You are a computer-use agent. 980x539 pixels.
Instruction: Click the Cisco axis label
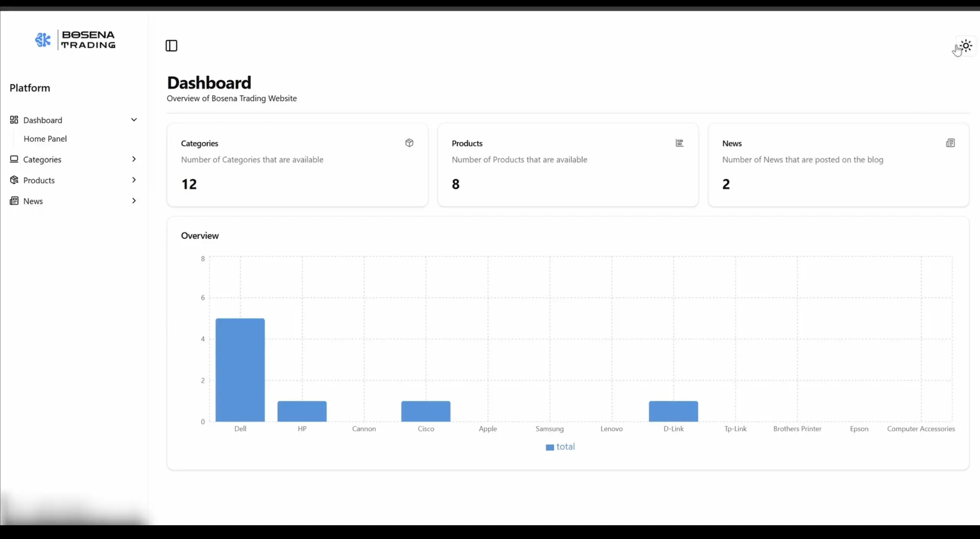pos(426,429)
